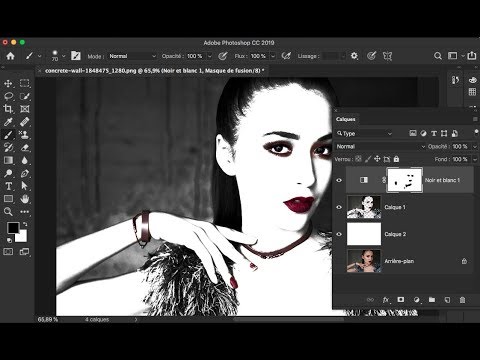Select the Hand tool

(x=24, y=199)
